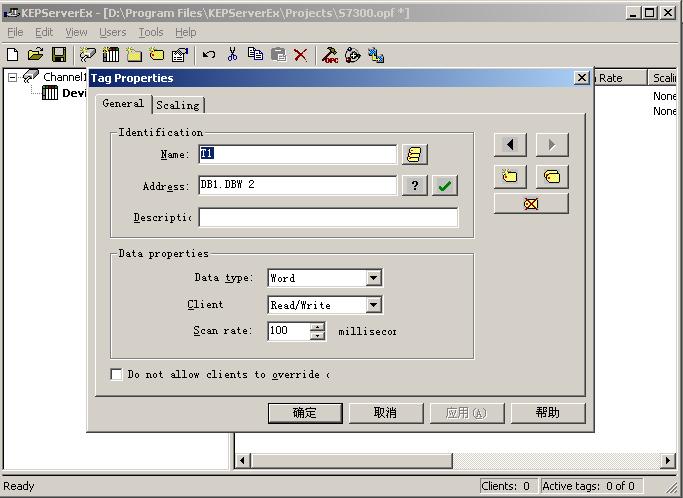
Task: Click the delete tag icon in dialog
Action: (531, 203)
